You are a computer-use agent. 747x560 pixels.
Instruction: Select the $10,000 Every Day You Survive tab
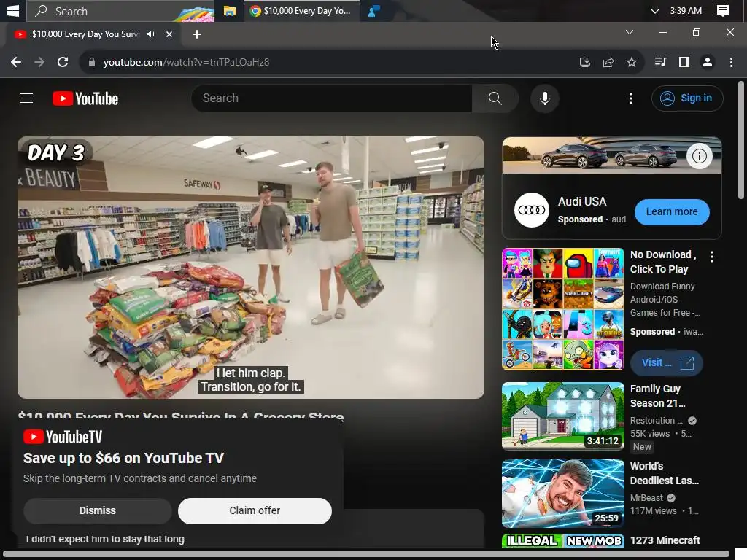click(x=86, y=34)
